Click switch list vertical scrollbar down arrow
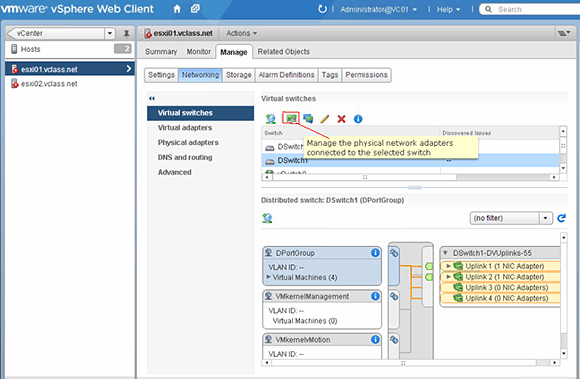This screenshot has width=580, height=379. 563,168
